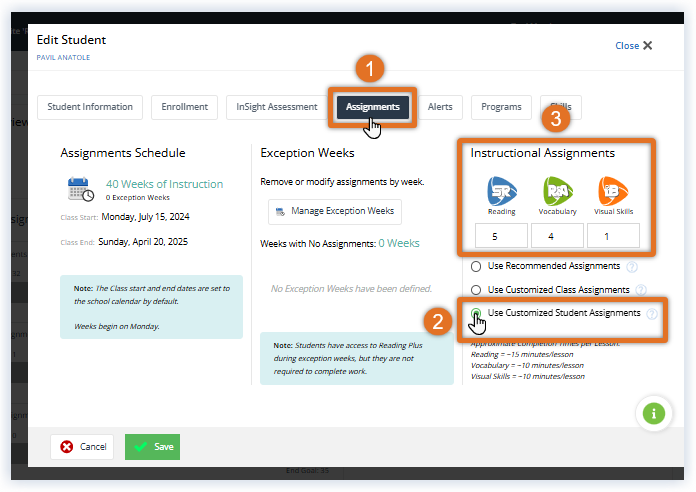Click the calendar clock schedule icon
Image resolution: width=696 pixels, height=492 pixels.
[80, 190]
